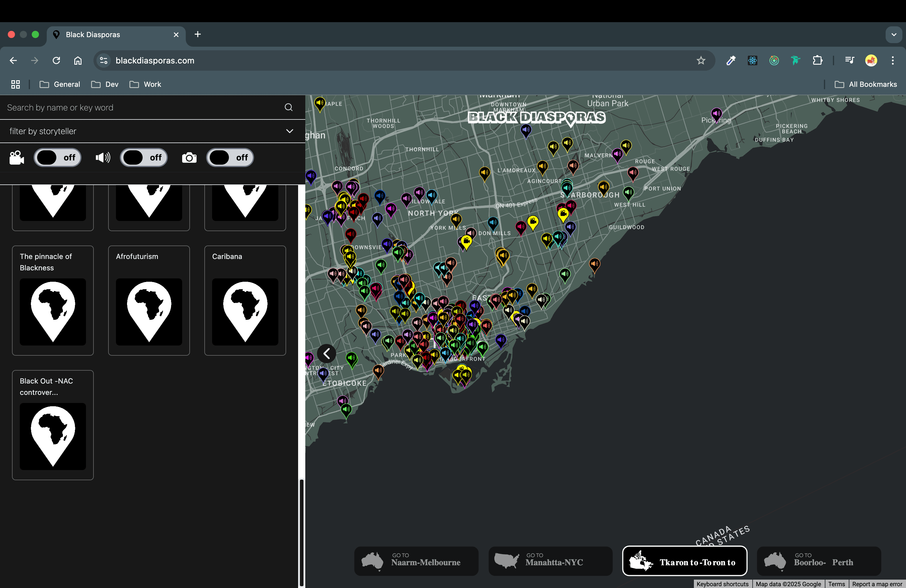This screenshot has height=588, width=906.
Task: Click the orange audio pin near Guildwood shoreline
Action: 594,265
